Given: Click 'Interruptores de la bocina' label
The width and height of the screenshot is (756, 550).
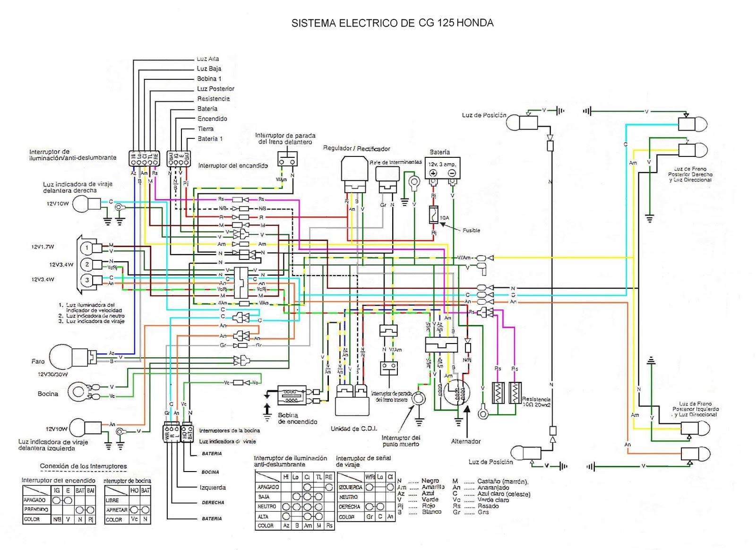Looking at the screenshot, I should tap(230, 430).
